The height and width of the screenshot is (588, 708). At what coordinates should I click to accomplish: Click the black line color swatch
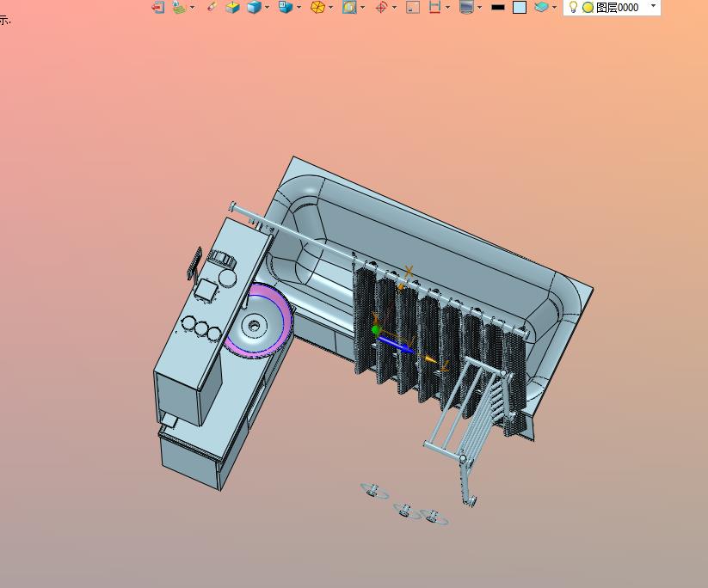point(497,7)
